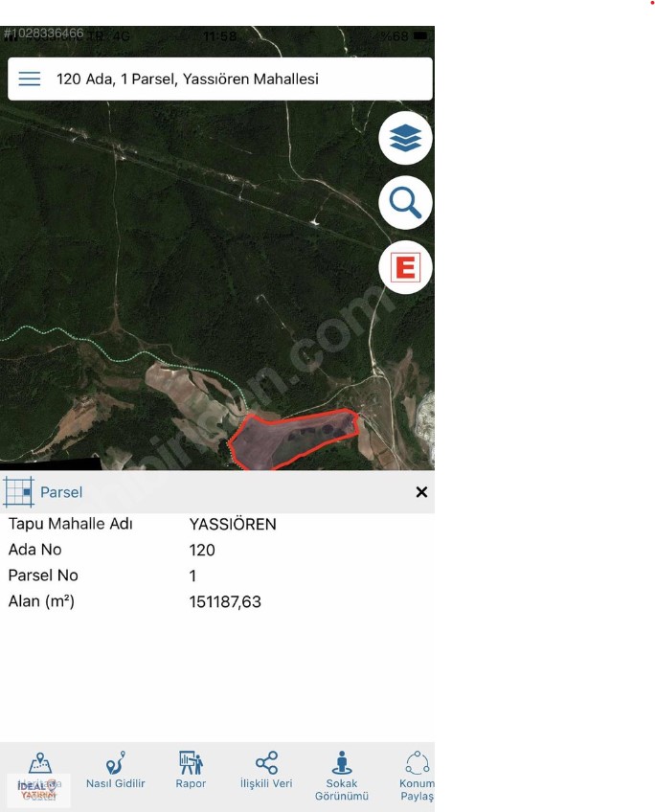Tap the Parsel panel title label

[x=61, y=492]
